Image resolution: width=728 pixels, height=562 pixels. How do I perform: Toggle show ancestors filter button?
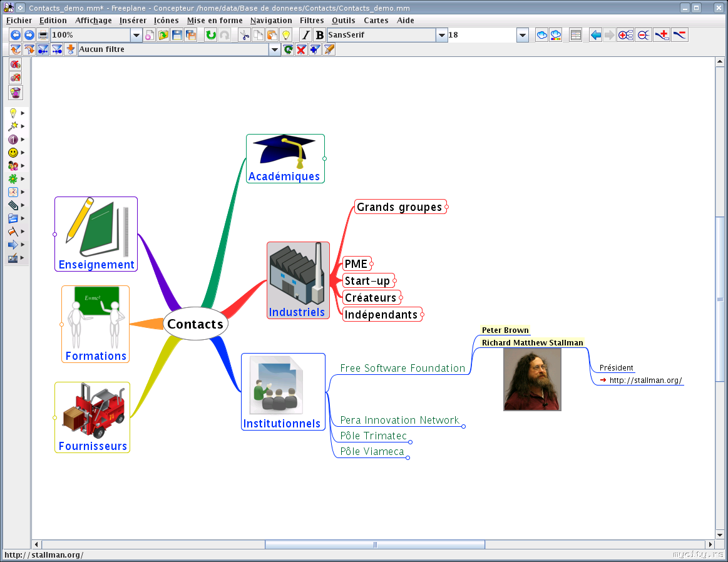click(x=43, y=49)
